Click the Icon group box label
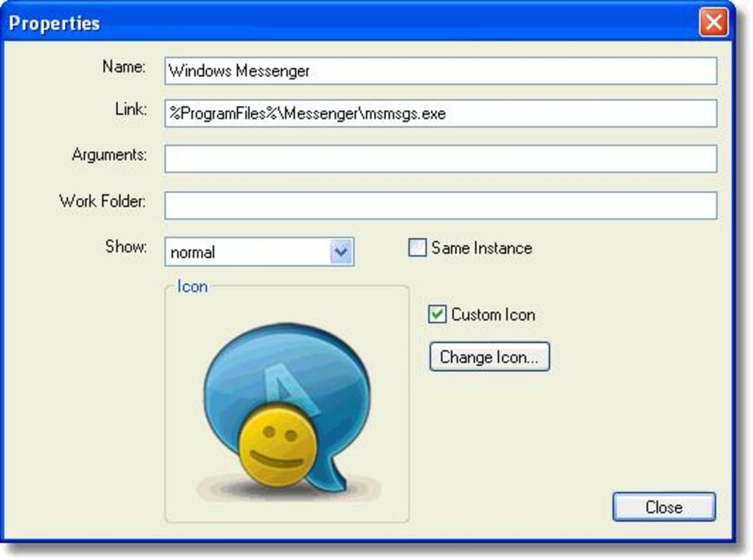Screen dimensions: 753x560 coord(192,286)
